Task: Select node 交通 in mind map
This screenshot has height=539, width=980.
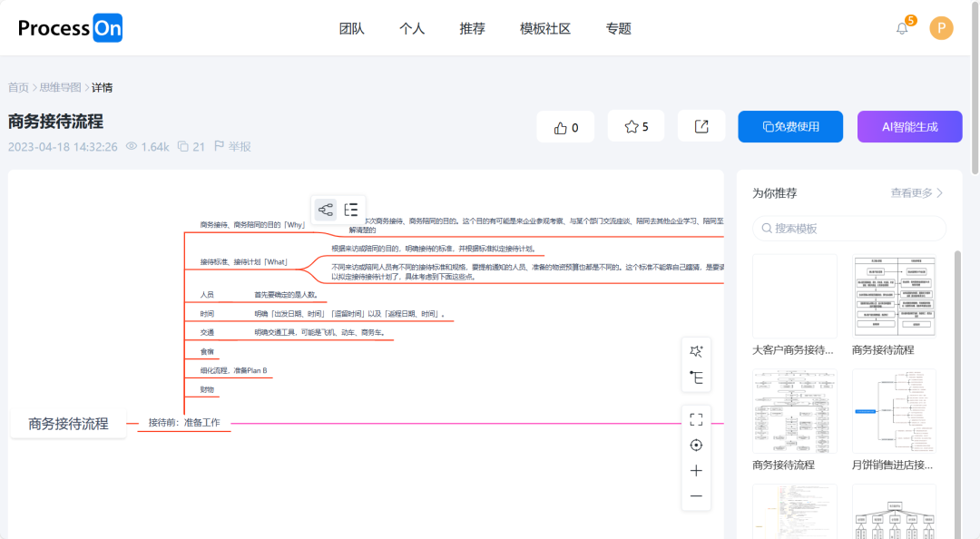Action: coord(207,333)
